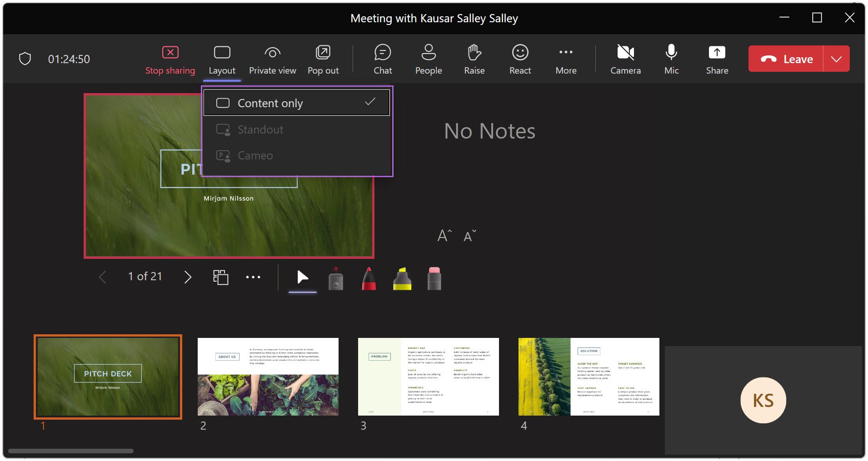Select the laser pointer tool
The width and height of the screenshot is (868, 461).
click(x=335, y=278)
